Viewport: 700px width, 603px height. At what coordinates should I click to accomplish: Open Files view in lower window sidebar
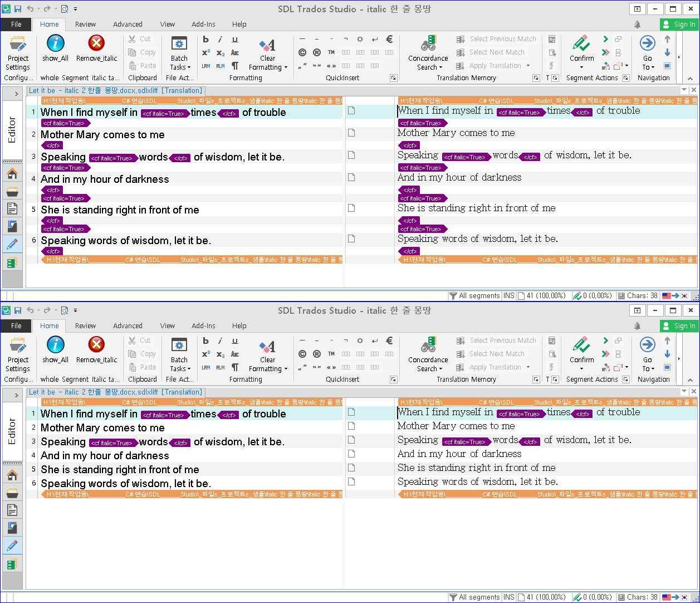point(12,510)
